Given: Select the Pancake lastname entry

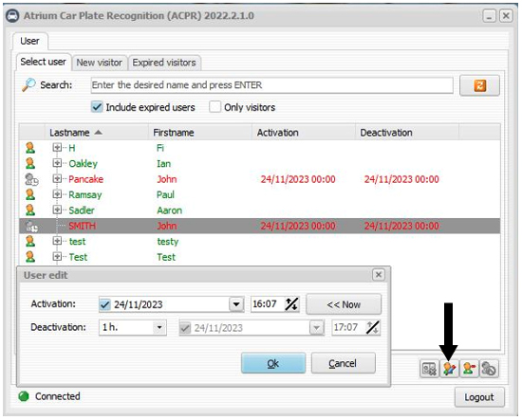Looking at the screenshot, I should tap(85, 179).
